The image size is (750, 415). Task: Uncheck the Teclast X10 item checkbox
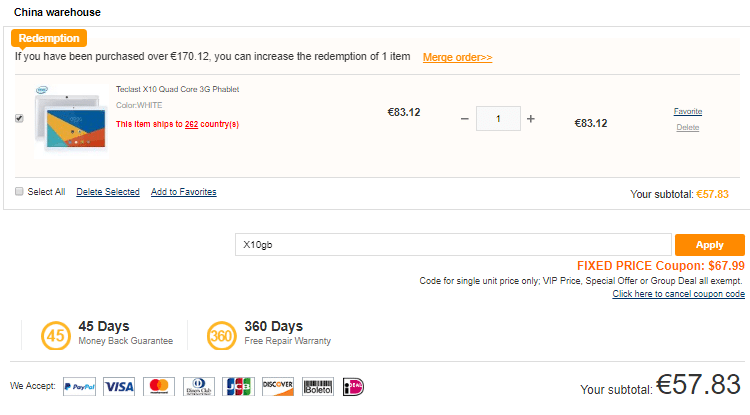tap(20, 118)
